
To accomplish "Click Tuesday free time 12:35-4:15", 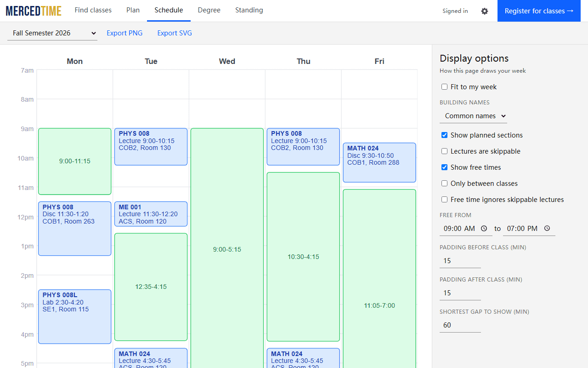I will (151, 287).
